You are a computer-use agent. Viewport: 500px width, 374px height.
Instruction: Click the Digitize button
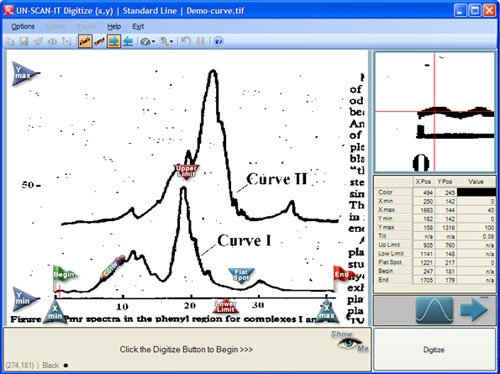click(434, 349)
